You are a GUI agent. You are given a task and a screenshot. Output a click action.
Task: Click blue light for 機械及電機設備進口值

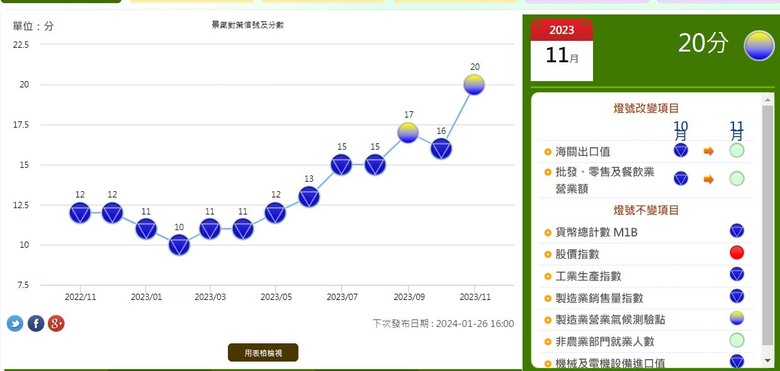click(x=737, y=362)
